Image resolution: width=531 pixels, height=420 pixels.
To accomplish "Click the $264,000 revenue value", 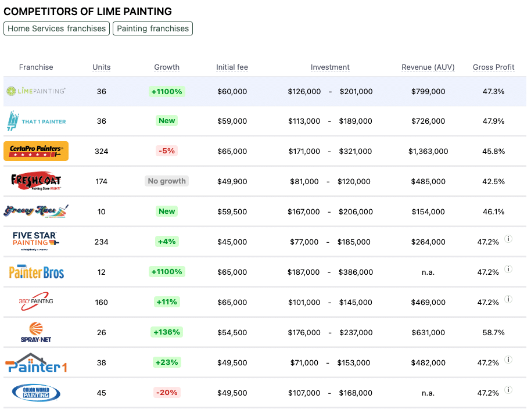I will [x=428, y=242].
